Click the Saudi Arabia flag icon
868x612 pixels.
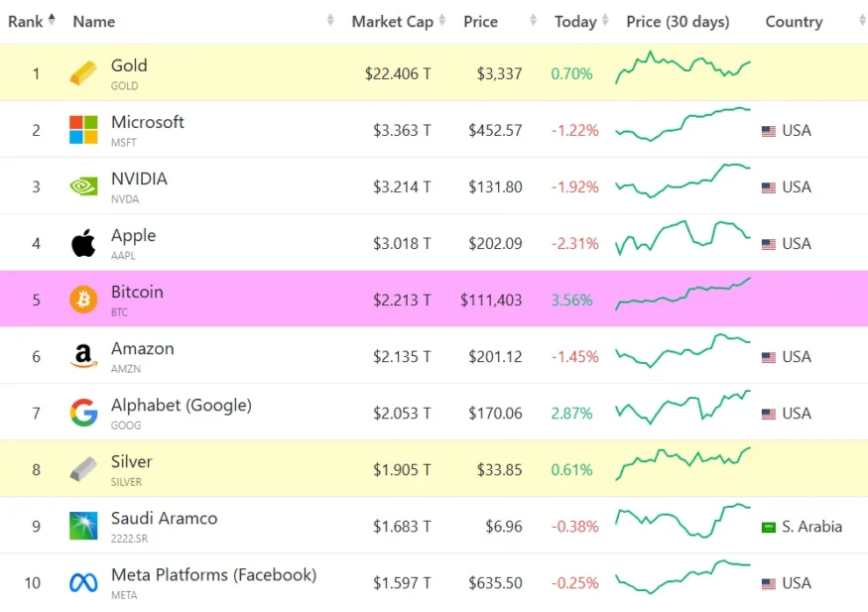(769, 528)
